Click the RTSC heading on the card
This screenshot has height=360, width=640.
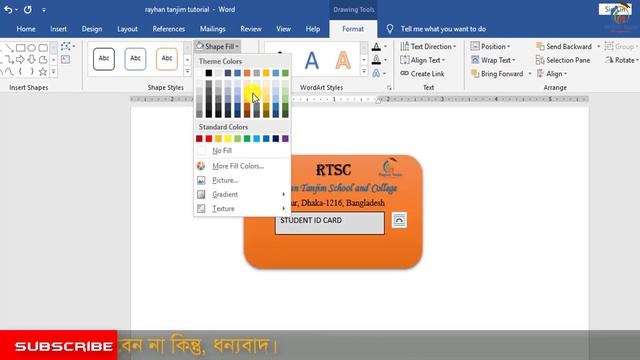(x=333, y=170)
